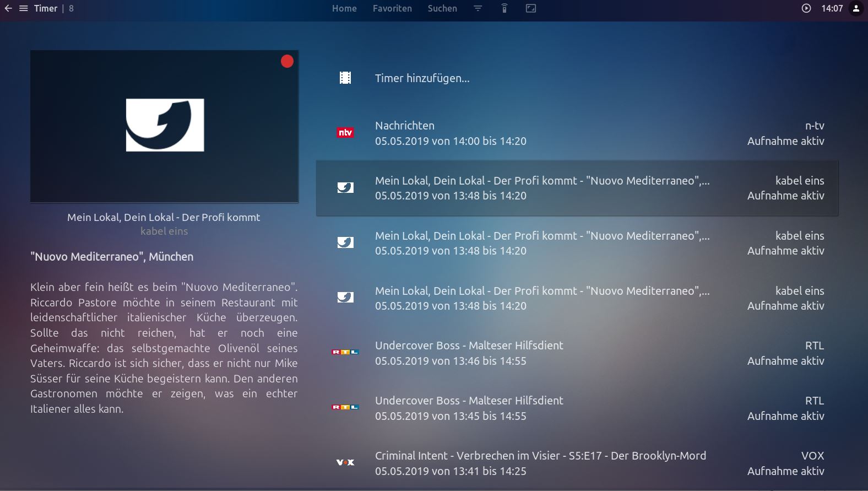Select Timer hinzufügen... to add a timer

pos(422,78)
